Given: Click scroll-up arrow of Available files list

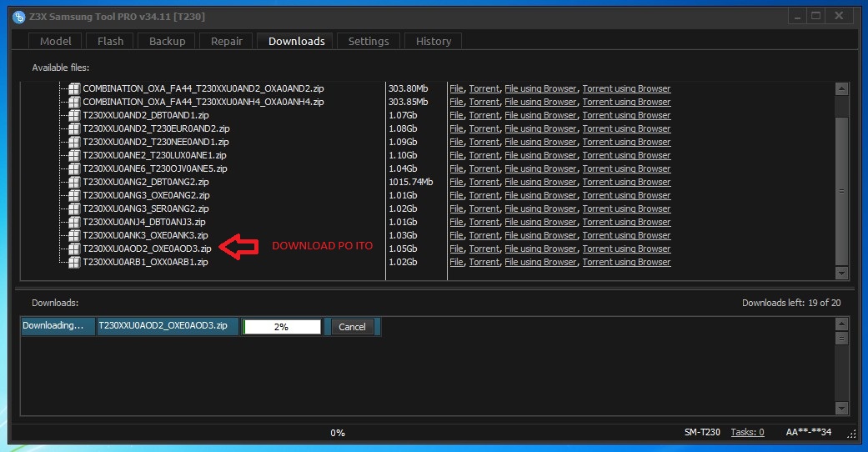Looking at the screenshot, I should tap(841, 88).
